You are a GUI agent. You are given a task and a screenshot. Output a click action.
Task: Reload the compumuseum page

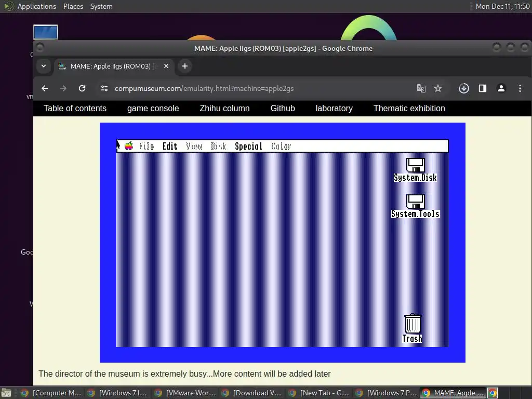(x=82, y=88)
